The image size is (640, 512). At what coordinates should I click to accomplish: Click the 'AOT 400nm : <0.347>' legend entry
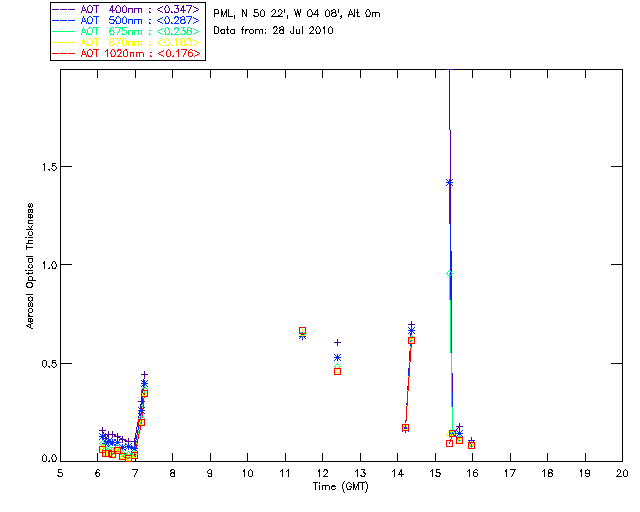click(127, 9)
